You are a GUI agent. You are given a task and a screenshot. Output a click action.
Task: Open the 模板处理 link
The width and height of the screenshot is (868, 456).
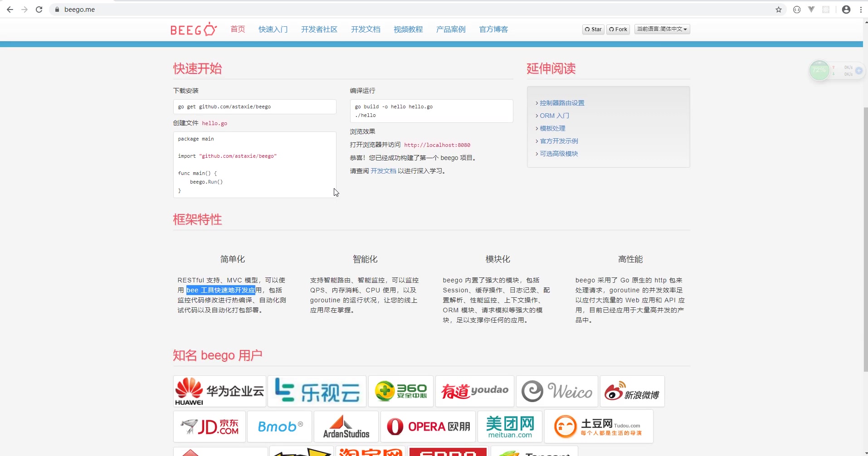click(552, 128)
